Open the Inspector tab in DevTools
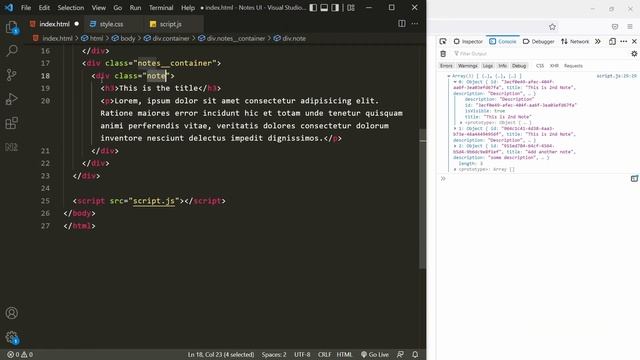Screen dimensions: 640x360 tap(468, 41)
